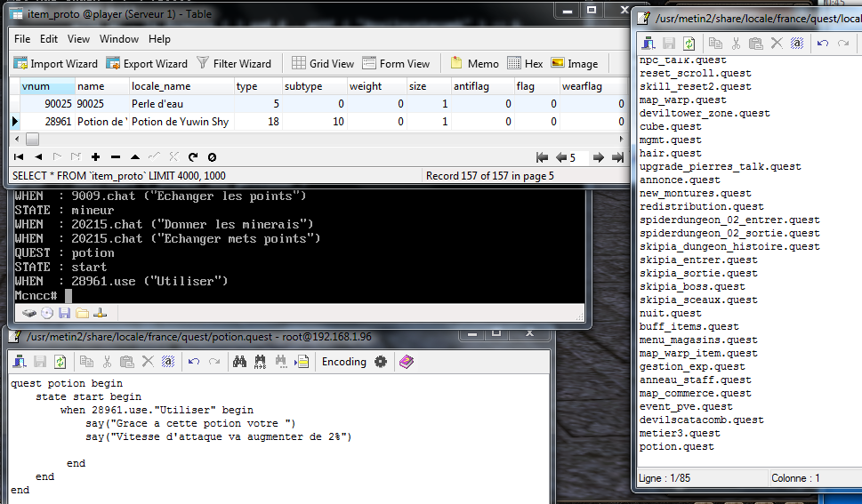Open the Edit menu in item_proto window
Image resolution: width=862 pixels, height=504 pixels.
click(x=48, y=39)
